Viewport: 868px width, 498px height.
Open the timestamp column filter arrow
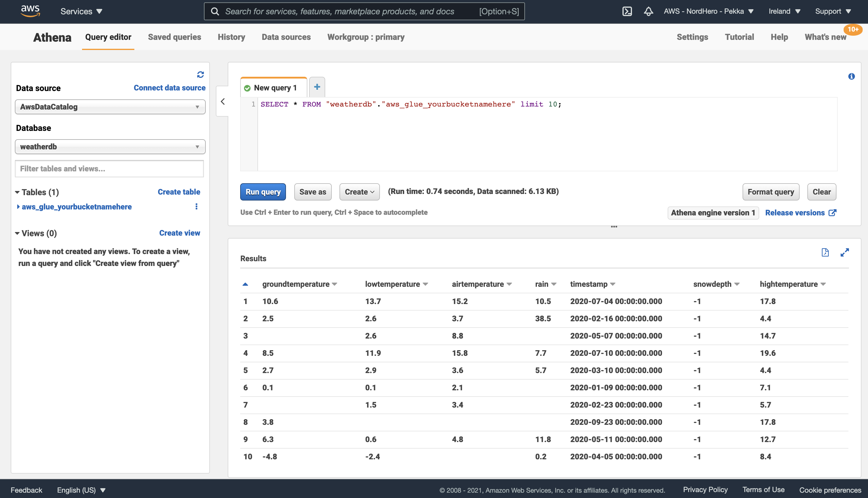click(613, 284)
